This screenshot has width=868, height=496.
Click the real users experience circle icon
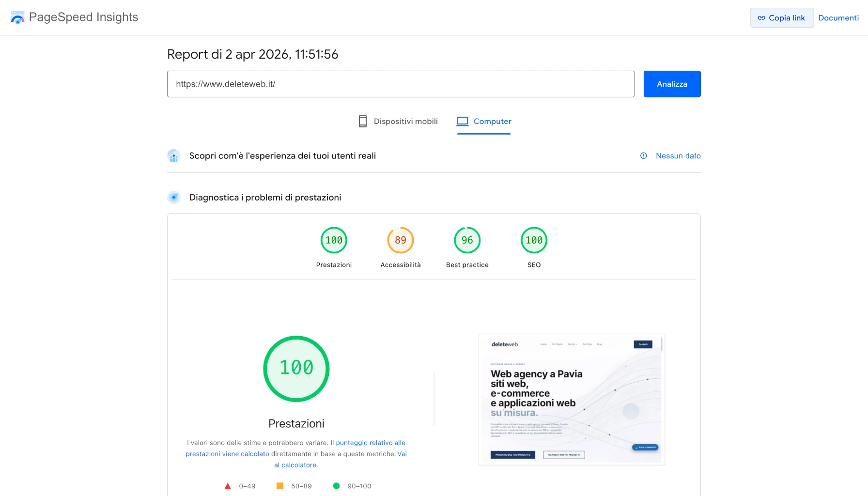click(173, 155)
